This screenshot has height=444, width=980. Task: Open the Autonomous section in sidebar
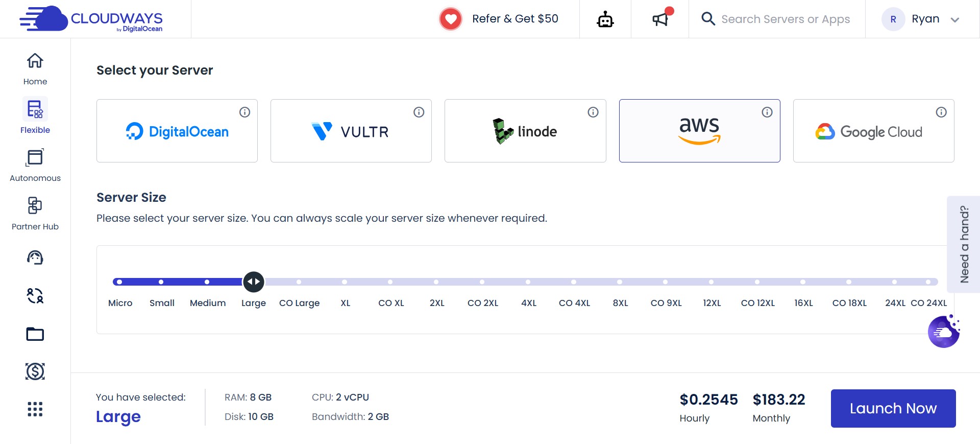point(35,163)
